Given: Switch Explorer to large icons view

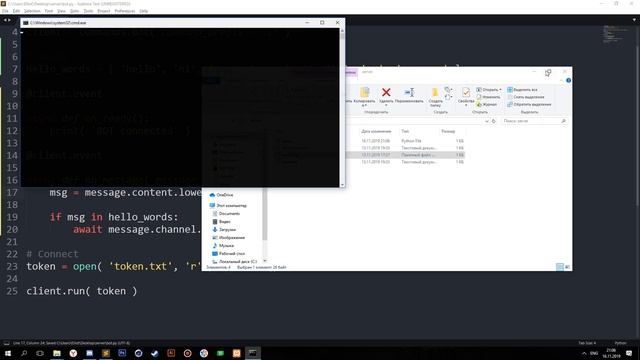Looking at the screenshot, I should [x=567, y=267].
